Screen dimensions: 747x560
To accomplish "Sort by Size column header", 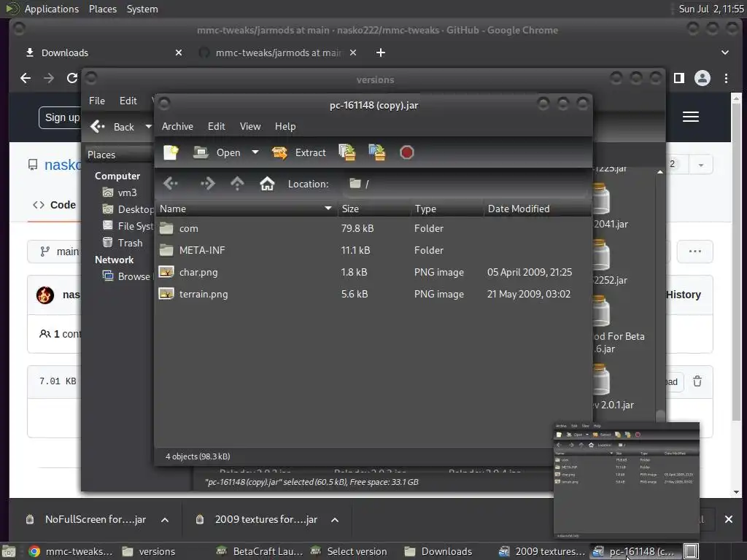I will coord(374,209).
